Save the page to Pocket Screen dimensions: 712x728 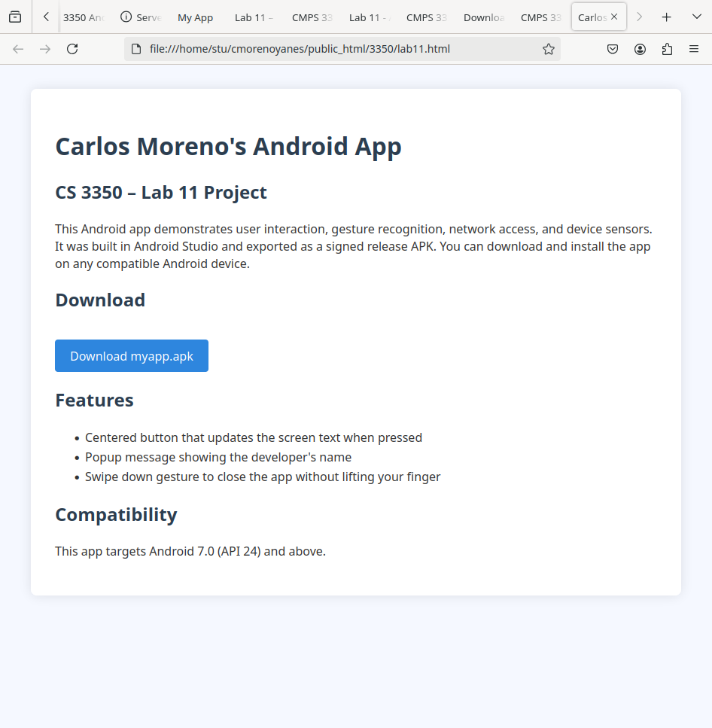pos(613,49)
